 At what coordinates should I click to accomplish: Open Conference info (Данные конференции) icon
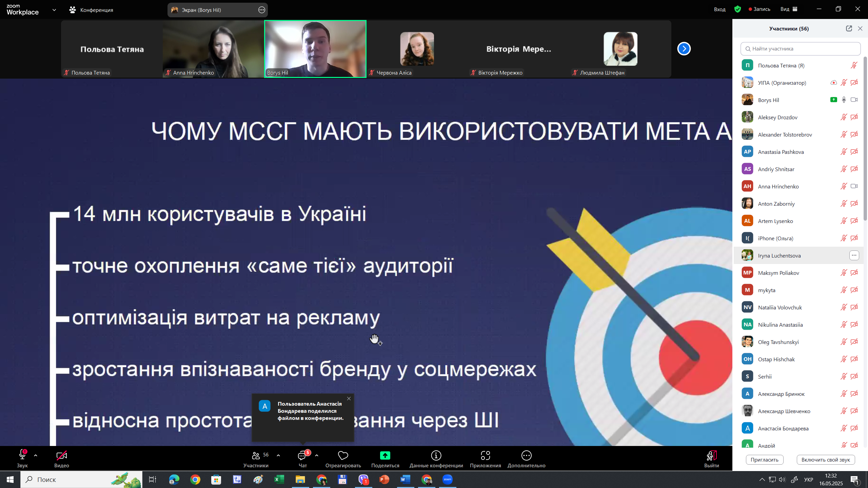coord(436,456)
